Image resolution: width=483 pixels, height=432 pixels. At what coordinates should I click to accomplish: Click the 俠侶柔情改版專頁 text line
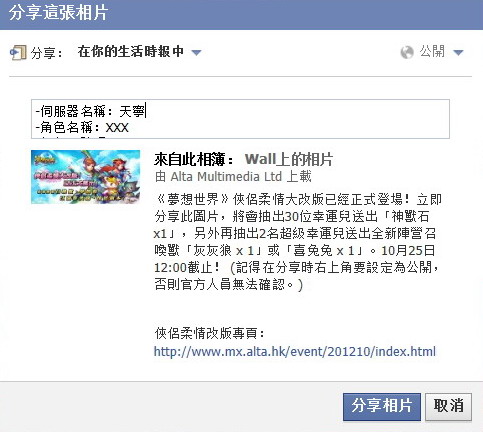pyautogui.click(x=210, y=333)
